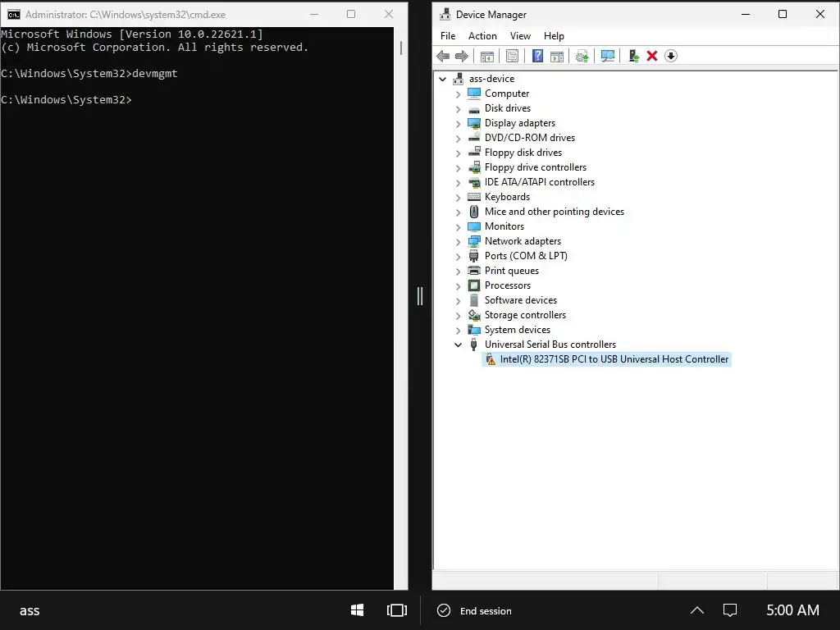Image resolution: width=840 pixels, height=630 pixels.
Task: Click the 'ass' text on the taskbar
Action: (x=30, y=610)
